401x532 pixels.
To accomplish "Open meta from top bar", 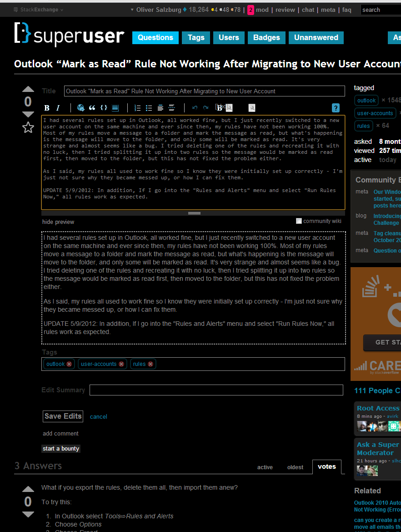I will pos(328,10).
